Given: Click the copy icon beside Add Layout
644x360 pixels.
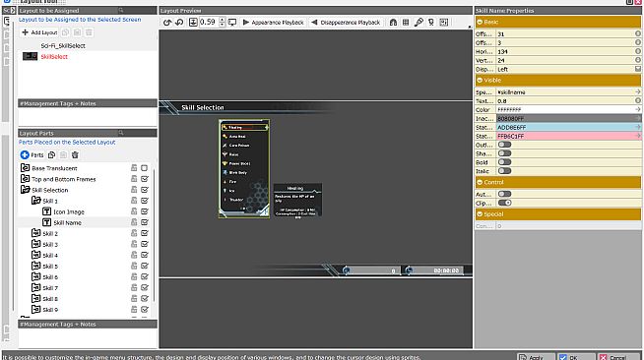Looking at the screenshot, I should point(65,32).
